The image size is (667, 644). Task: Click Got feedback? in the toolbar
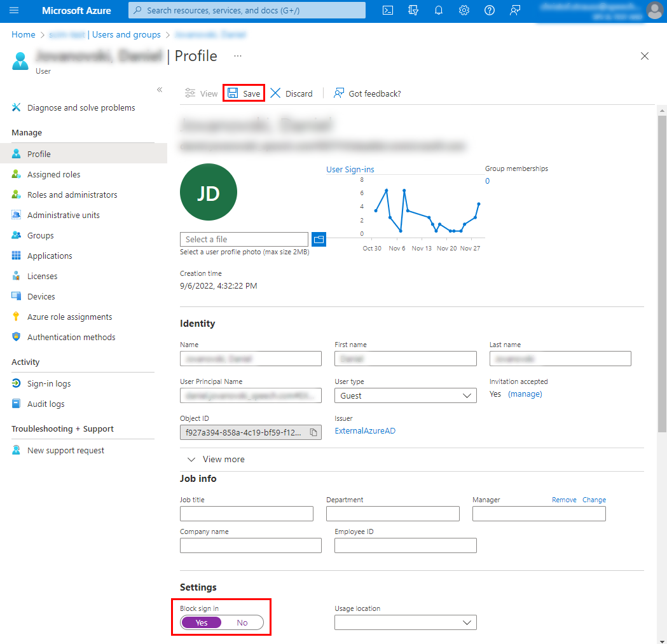point(367,93)
